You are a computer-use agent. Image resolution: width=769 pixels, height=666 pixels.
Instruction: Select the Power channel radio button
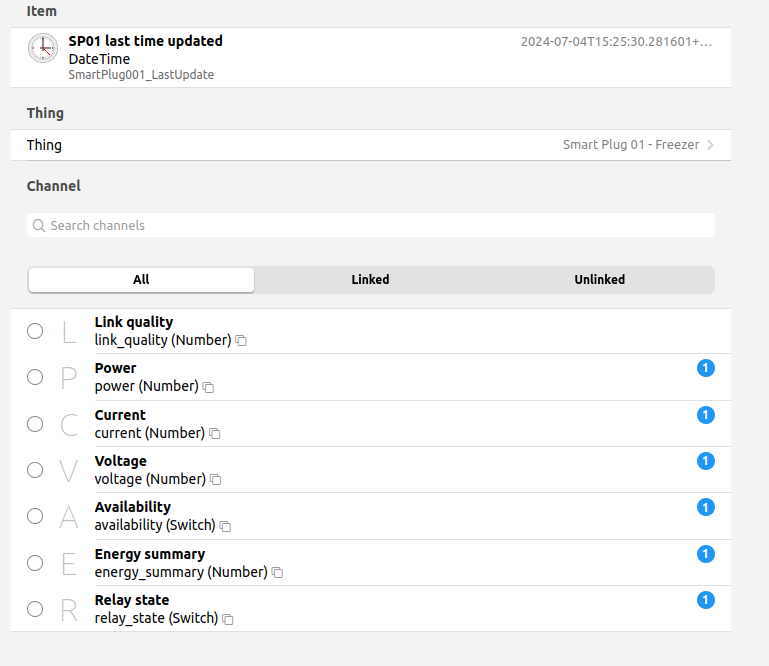click(x=35, y=377)
